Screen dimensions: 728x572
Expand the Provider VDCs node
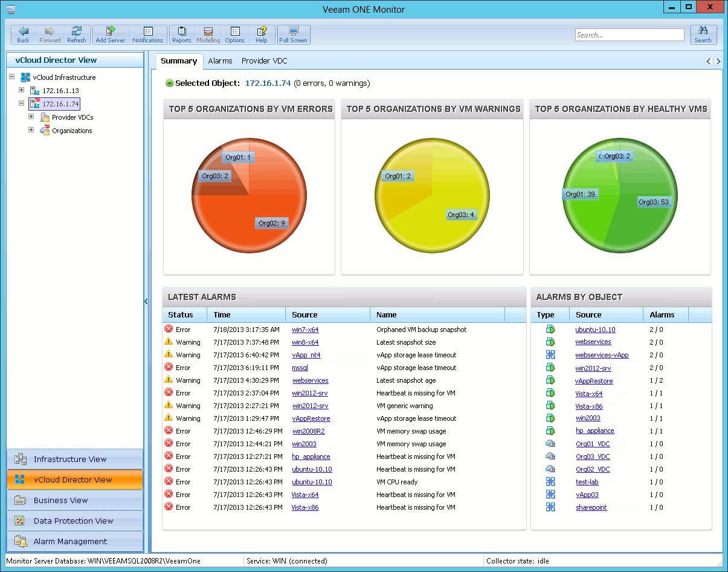click(x=31, y=117)
